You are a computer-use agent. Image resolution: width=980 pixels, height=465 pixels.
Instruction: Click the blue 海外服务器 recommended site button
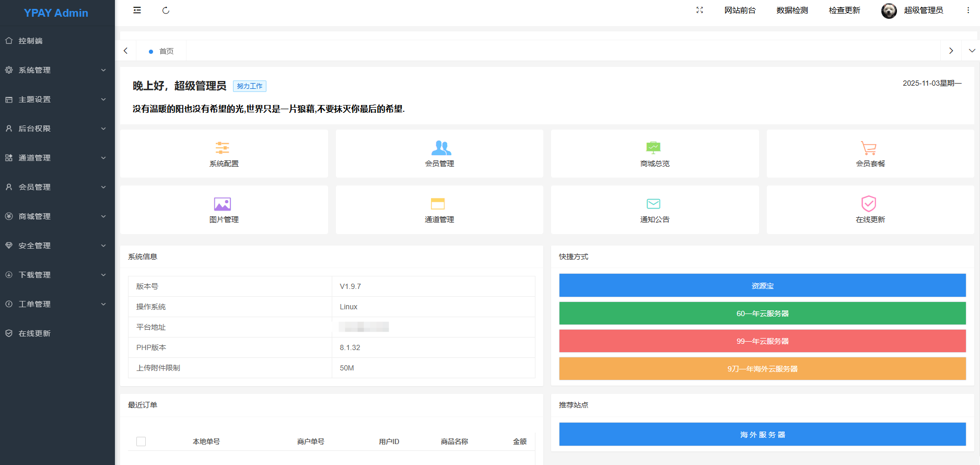pos(763,435)
